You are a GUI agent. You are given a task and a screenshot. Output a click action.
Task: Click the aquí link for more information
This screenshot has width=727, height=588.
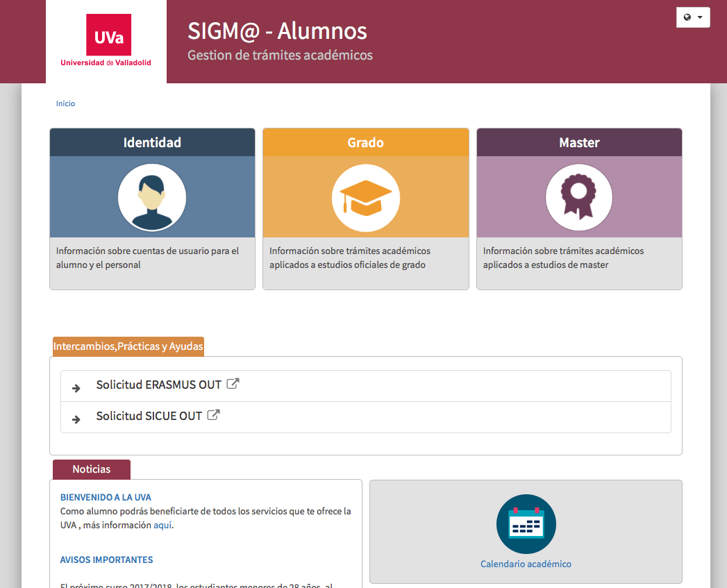(x=162, y=526)
